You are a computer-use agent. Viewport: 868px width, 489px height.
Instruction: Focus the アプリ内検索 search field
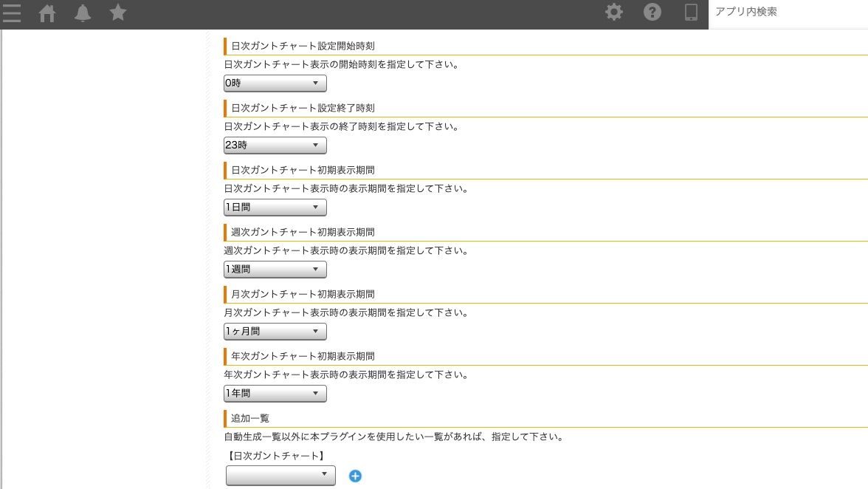coord(788,12)
